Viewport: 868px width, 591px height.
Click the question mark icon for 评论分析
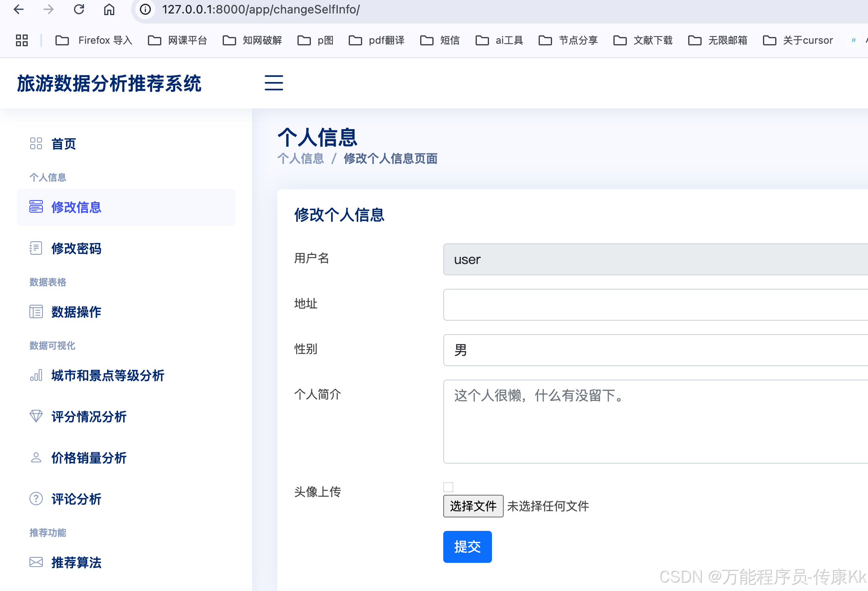(36, 499)
